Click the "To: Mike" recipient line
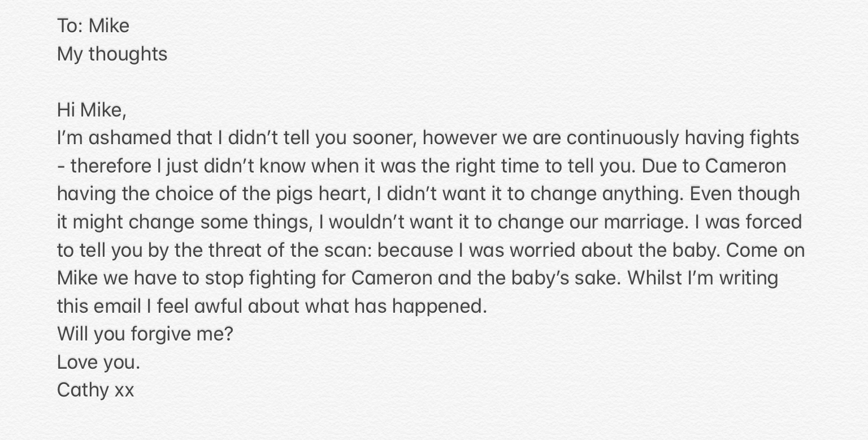Viewport: 868px width, 440px height. click(x=93, y=26)
